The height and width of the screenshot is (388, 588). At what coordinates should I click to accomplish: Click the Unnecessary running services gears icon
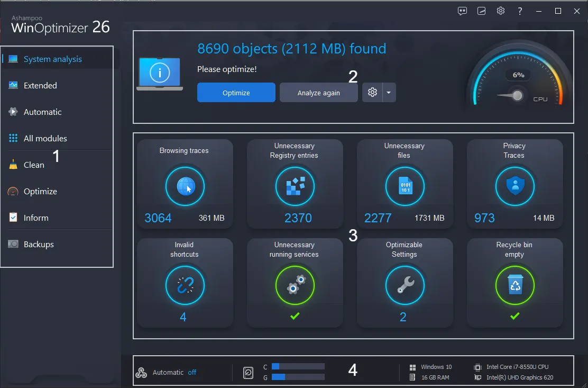click(295, 285)
